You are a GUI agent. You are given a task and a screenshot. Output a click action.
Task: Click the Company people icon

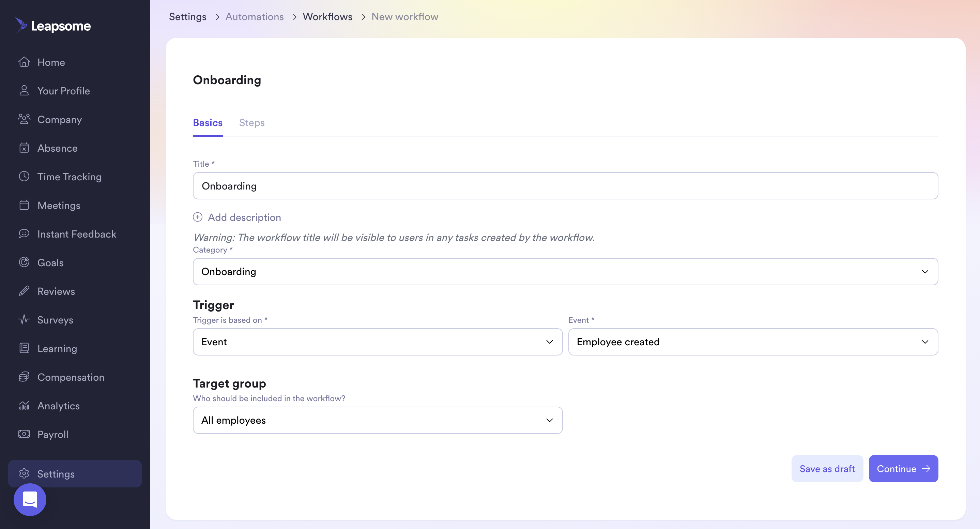24,119
